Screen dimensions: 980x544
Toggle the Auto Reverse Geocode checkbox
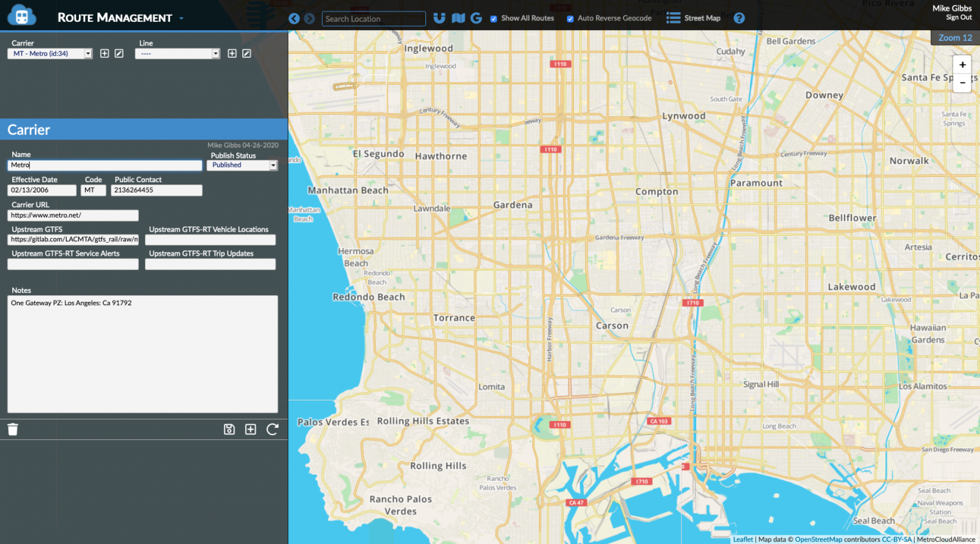point(570,19)
